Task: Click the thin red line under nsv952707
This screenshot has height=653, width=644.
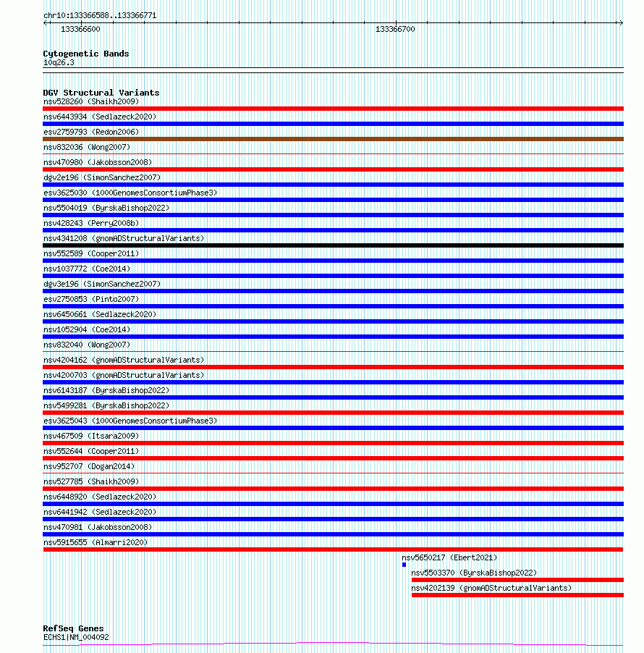Action: click(x=333, y=473)
